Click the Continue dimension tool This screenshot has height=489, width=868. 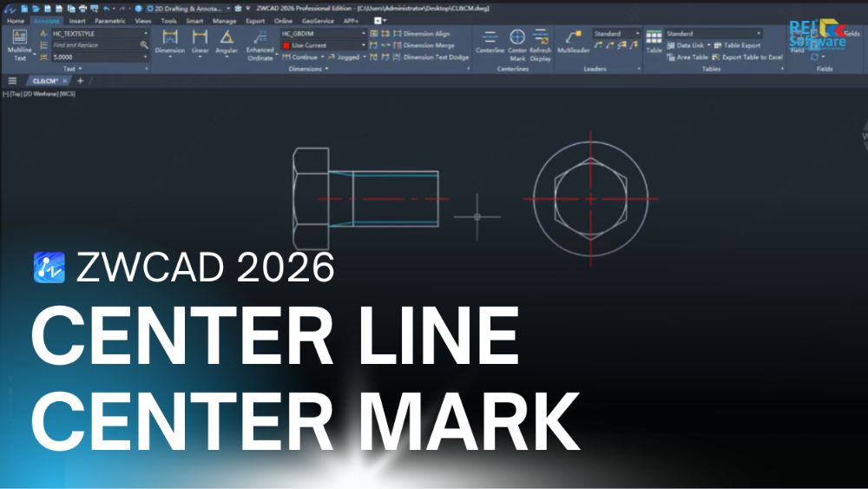pos(300,57)
